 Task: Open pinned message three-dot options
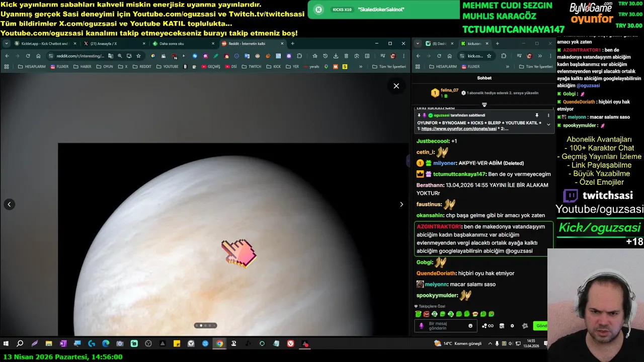(548, 115)
